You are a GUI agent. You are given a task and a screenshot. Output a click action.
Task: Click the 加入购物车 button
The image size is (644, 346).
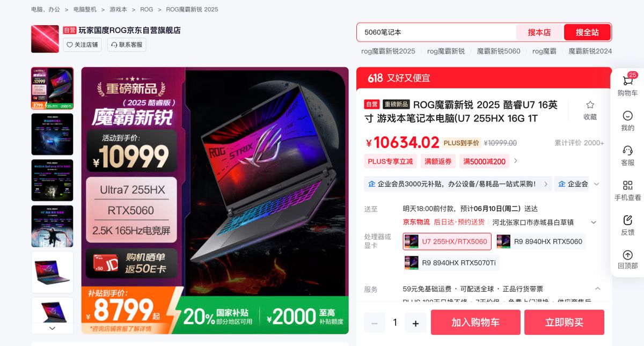tap(475, 322)
